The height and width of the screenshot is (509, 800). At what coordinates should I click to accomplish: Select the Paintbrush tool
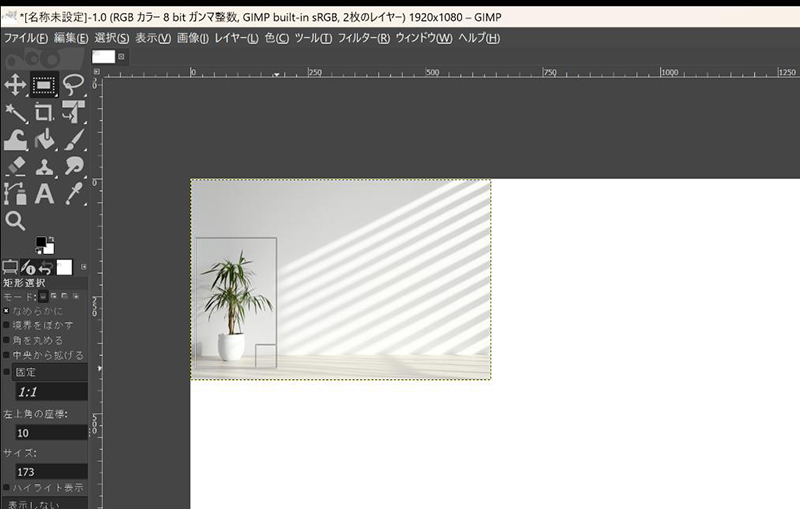(x=73, y=140)
